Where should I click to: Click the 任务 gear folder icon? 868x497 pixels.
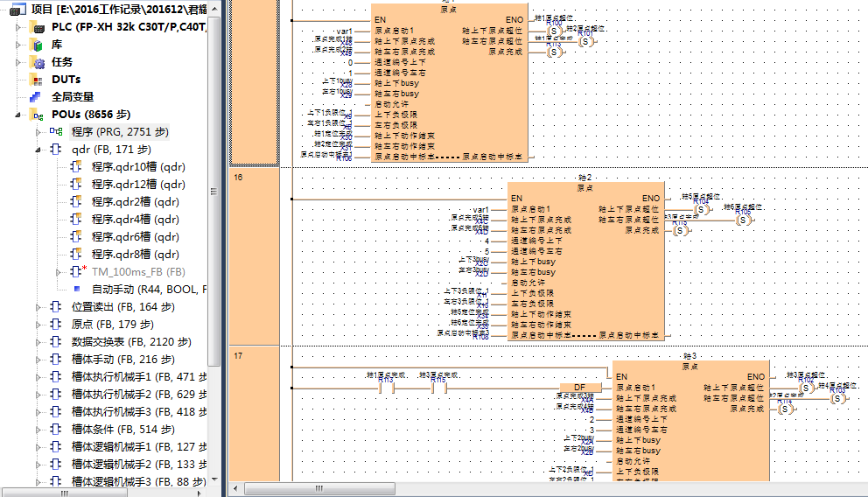coord(37,62)
